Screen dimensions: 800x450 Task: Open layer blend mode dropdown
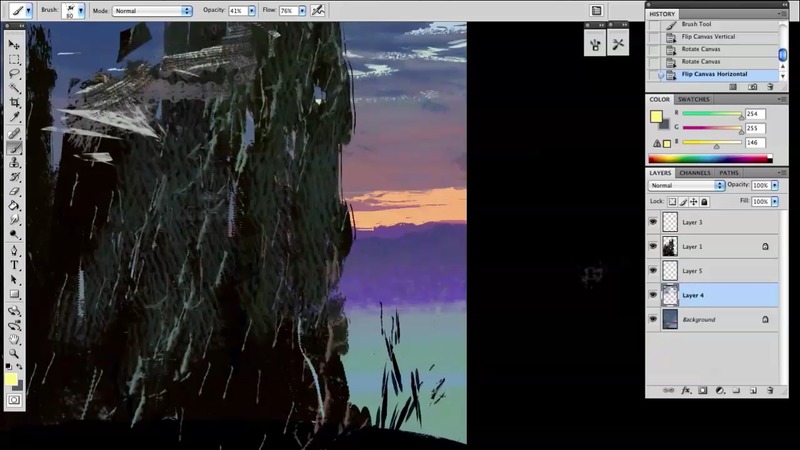pyautogui.click(x=687, y=185)
